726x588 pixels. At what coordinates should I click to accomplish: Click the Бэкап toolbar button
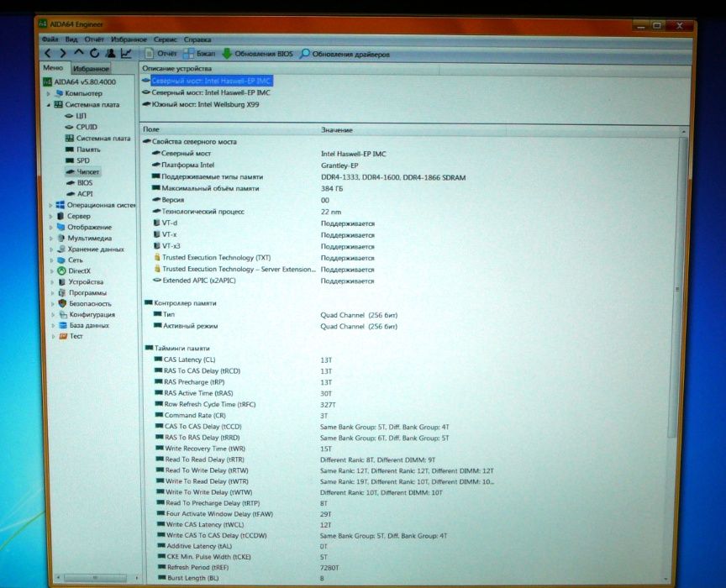199,54
